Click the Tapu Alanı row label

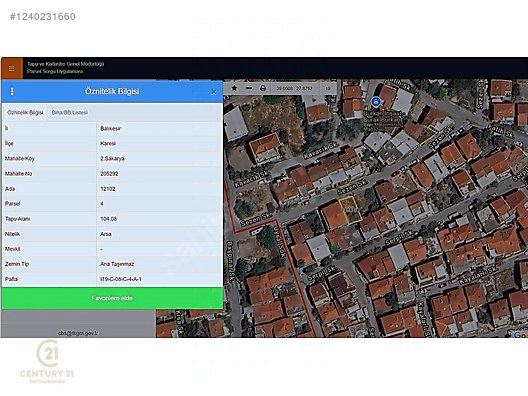17,219
